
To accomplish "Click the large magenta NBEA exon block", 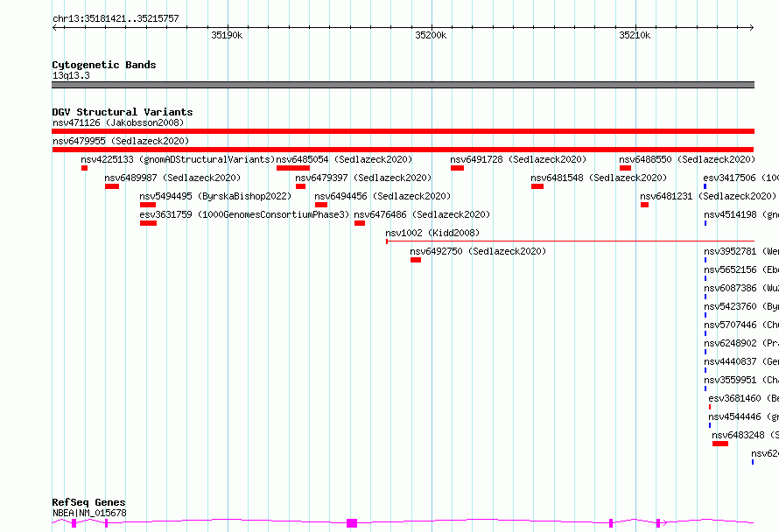I will (352, 522).
